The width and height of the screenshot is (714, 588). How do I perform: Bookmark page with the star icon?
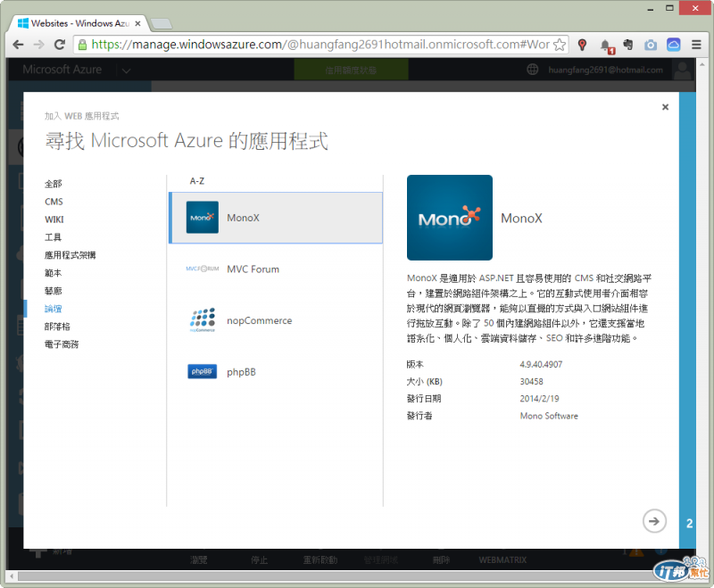(x=560, y=45)
